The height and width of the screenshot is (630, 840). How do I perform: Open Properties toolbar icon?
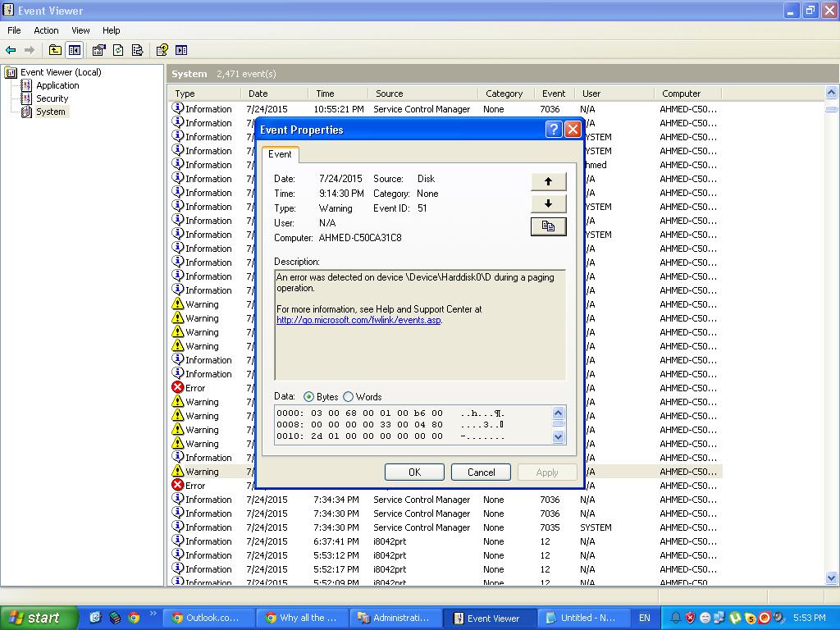(98, 50)
